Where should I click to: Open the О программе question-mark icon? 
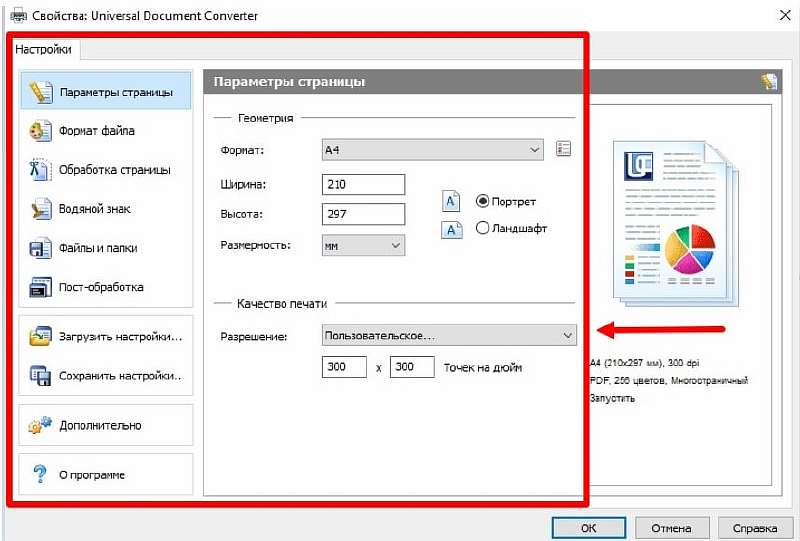tap(40, 474)
